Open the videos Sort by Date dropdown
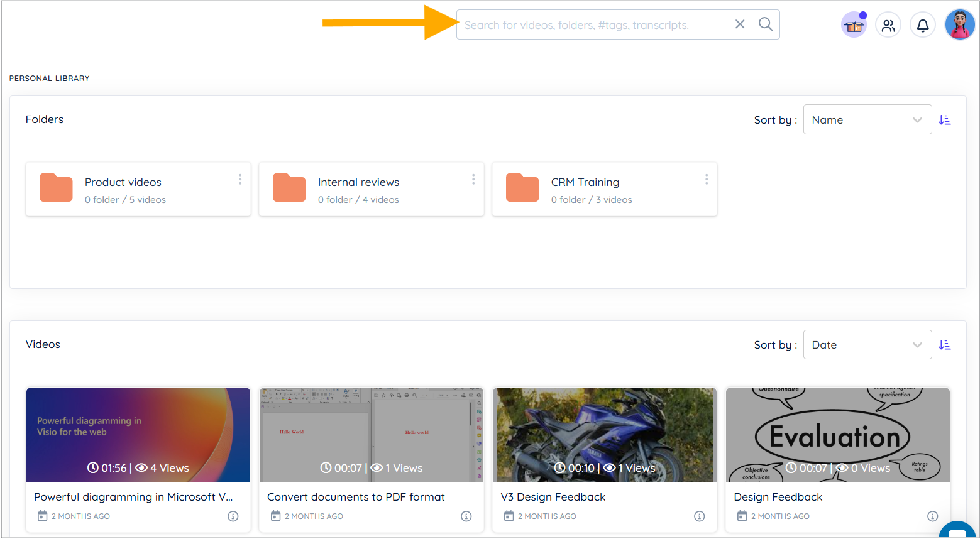Image resolution: width=980 pixels, height=539 pixels. (867, 345)
